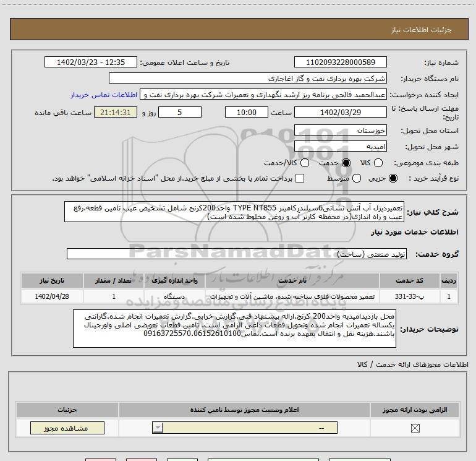This screenshot has height=461, width=476.
Task: Click the general need description text box
Action: coord(234,212)
